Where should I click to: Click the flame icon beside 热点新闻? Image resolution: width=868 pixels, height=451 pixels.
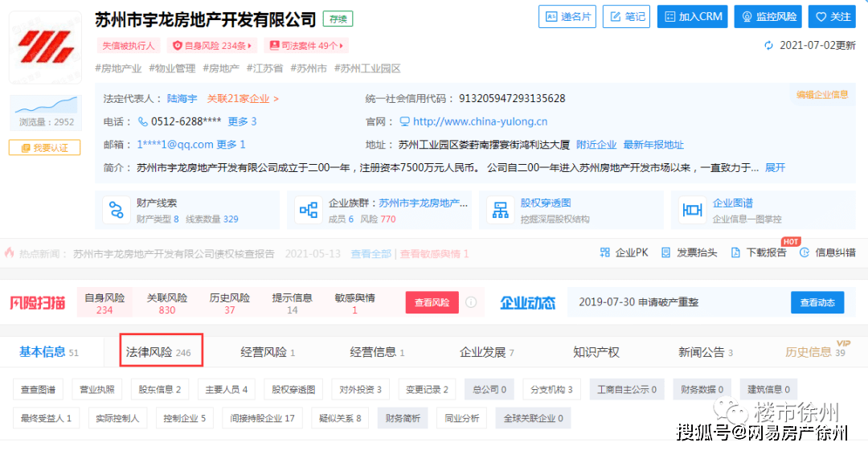coord(10,252)
